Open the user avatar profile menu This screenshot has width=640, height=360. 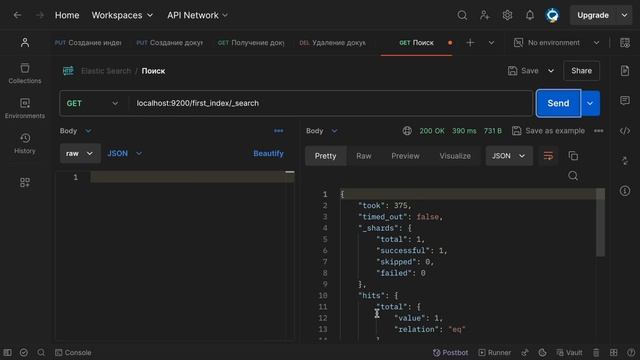pyautogui.click(x=552, y=15)
